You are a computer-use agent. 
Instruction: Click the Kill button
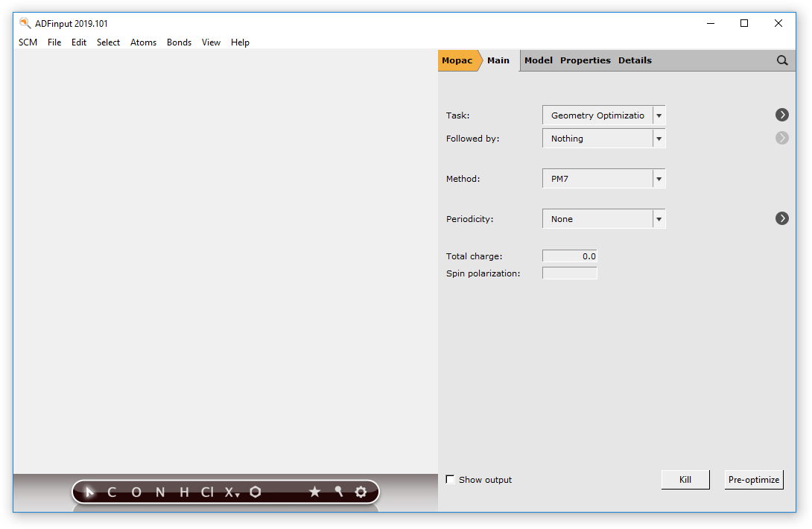(x=685, y=480)
